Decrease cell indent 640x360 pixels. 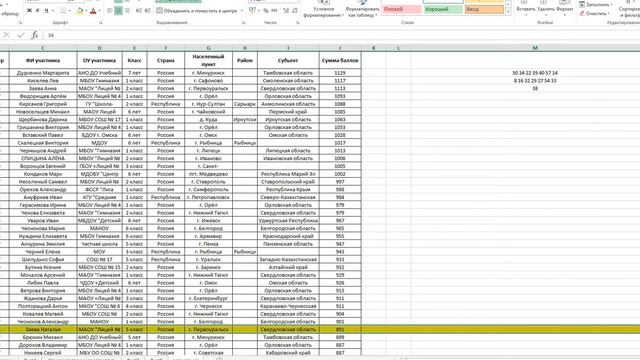tap(139, 11)
